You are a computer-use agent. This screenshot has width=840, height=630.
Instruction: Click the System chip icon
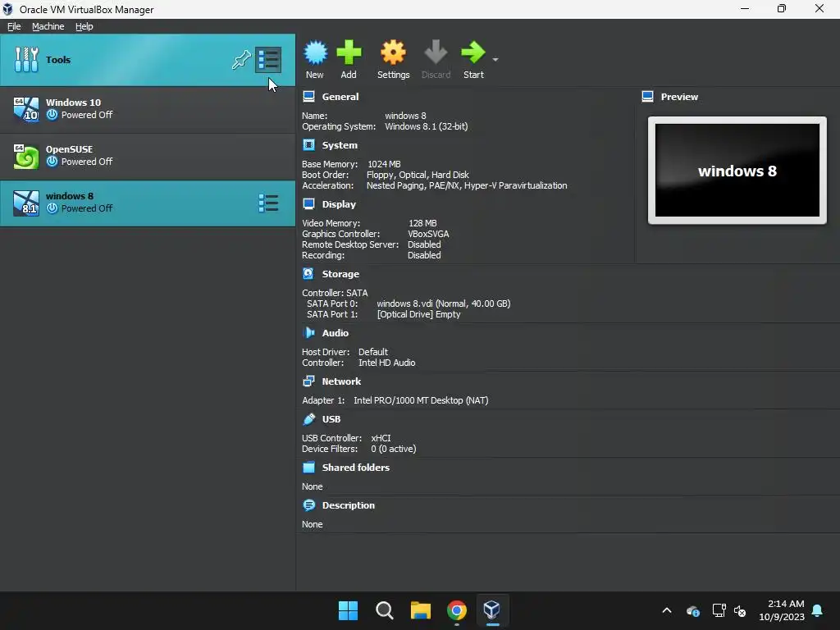click(308, 144)
